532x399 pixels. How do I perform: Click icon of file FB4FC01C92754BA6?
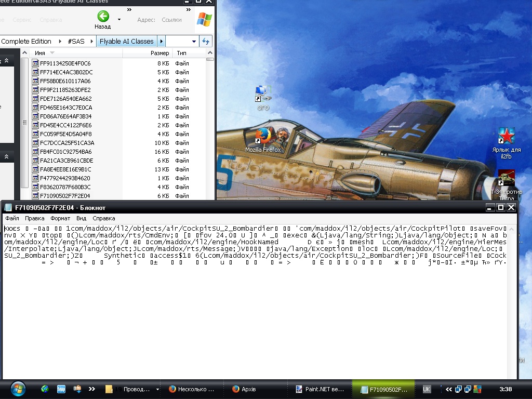[x=35, y=151]
